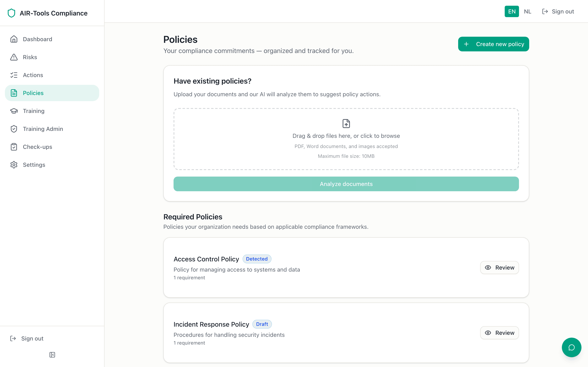Screen dimensions: 588x367
Task: Open the Dashboard home icon
Action: pyautogui.click(x=14, y=39)
